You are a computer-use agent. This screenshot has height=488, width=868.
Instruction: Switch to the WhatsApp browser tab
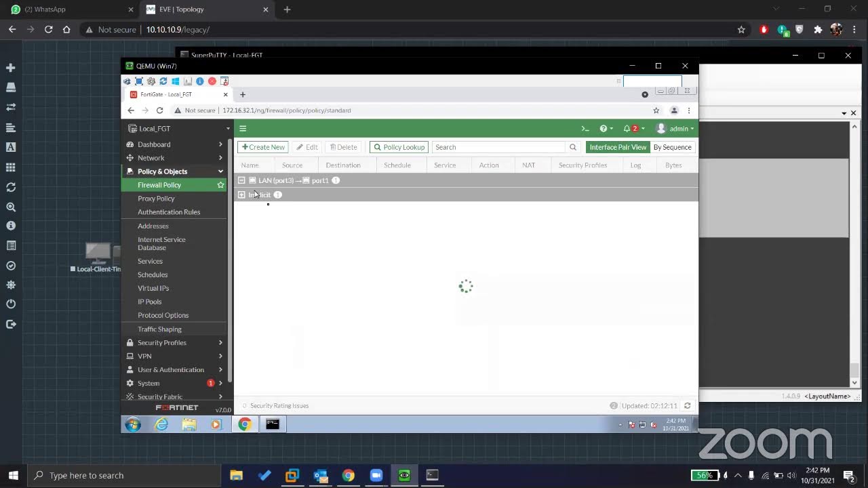[x=71, y=9]
